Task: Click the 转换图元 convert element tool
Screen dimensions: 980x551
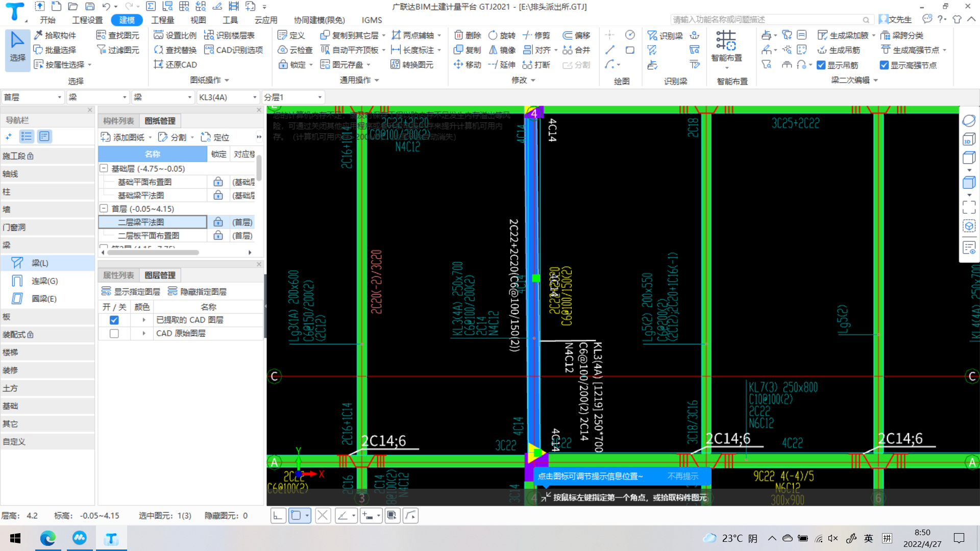Action: [412, 65]
